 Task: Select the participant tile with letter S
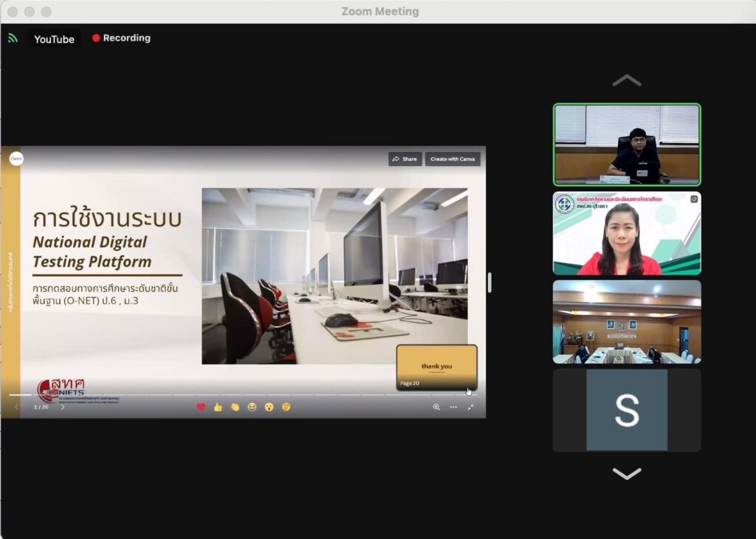click(x=627, y=410)
